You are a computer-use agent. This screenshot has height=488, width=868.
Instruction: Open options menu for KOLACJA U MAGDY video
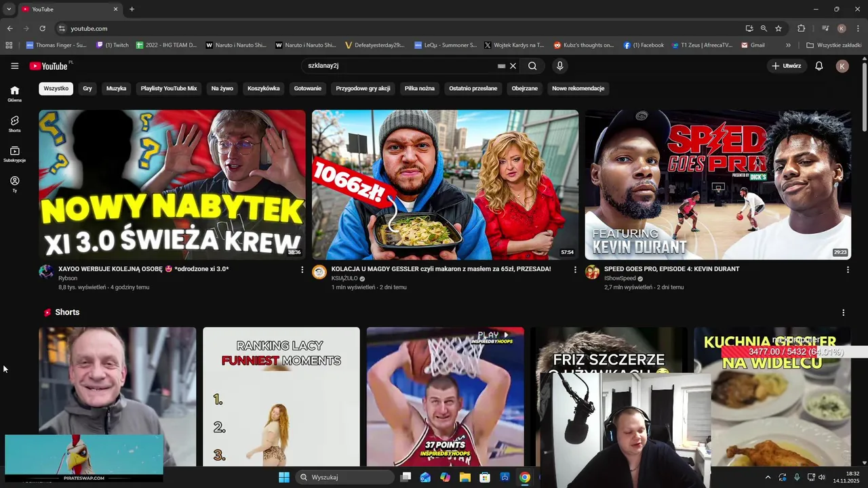point(575,270)
